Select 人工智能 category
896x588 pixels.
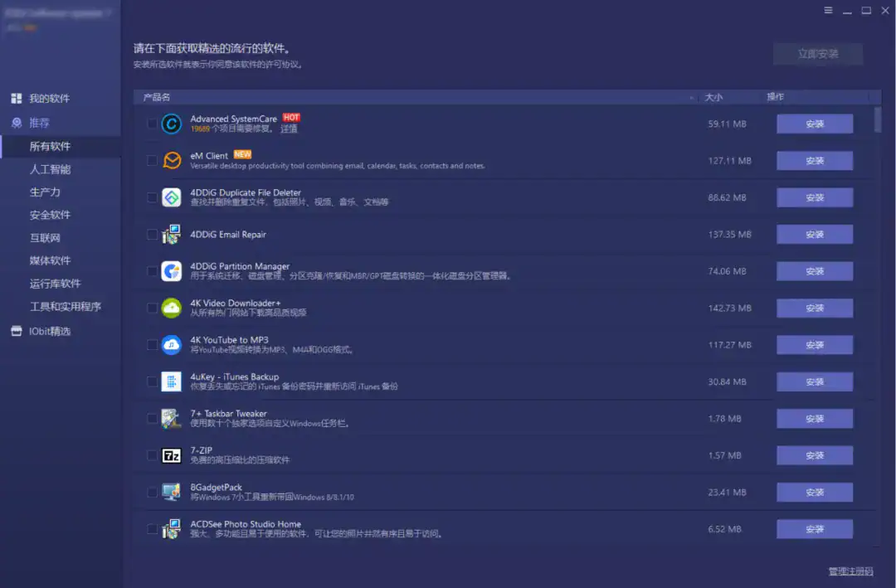(50, 169)
